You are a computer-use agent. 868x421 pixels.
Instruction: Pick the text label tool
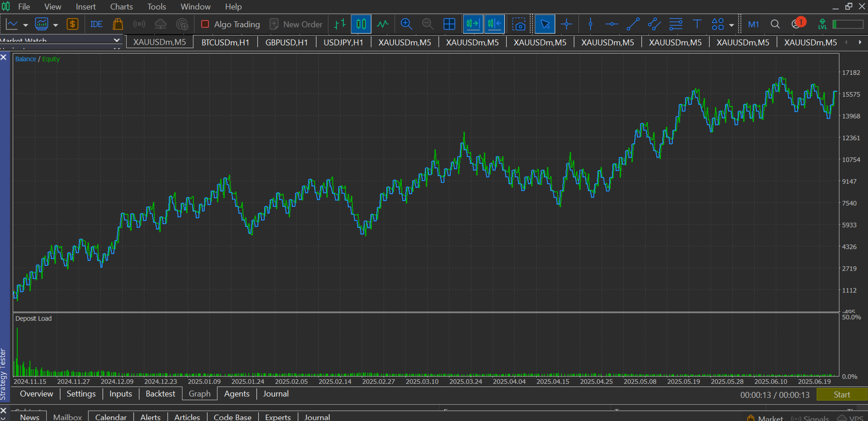(697, 24)
